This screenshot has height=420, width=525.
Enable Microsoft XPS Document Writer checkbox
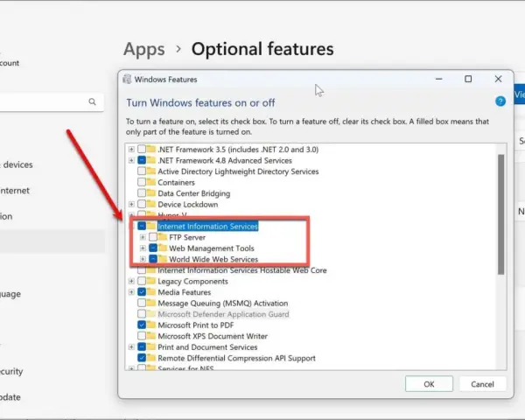pyautogui.click(x=142, y=336)
